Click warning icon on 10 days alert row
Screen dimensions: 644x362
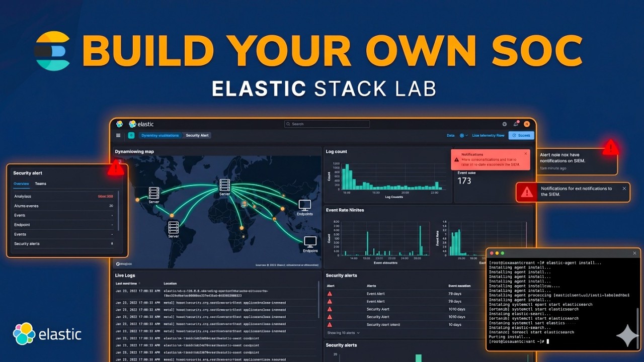tap(330, 325)
